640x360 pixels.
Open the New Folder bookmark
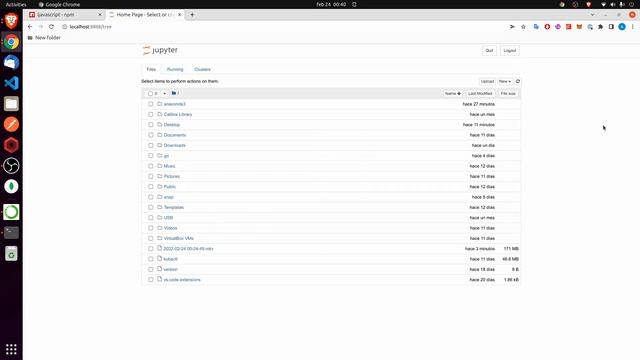point(44,38)
